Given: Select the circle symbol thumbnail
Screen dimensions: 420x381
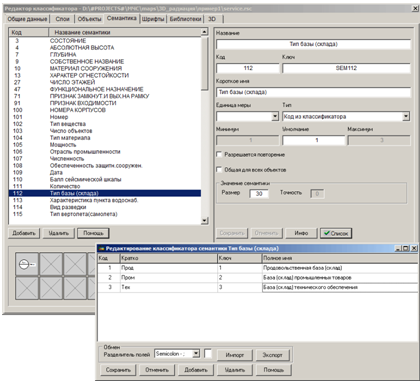Looking at the screenshot, I should tap(27, 264).
